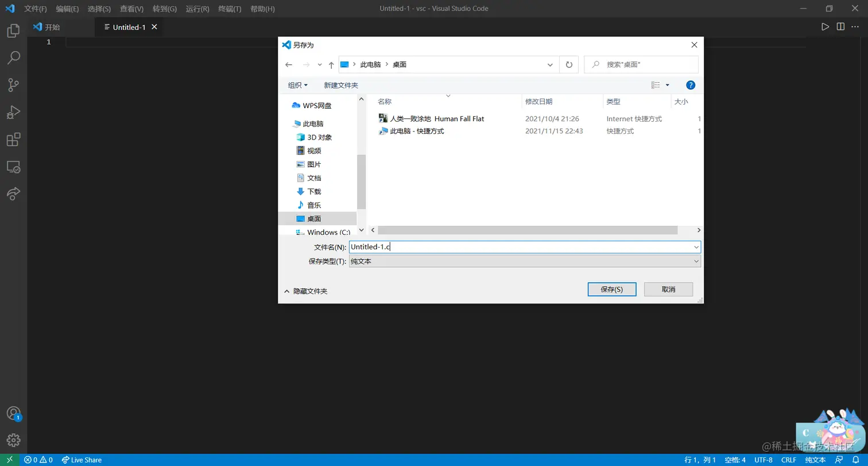
Task: Click the Run Code play icon
Action: 825,27
